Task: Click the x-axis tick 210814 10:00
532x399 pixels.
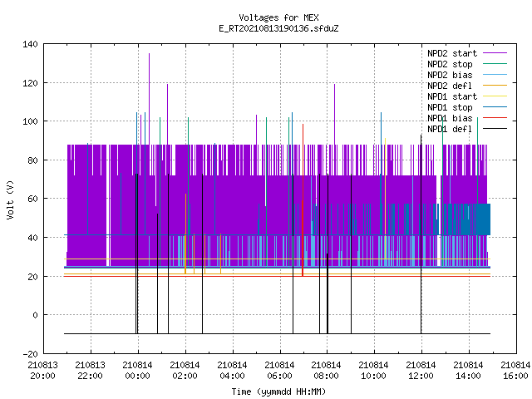Action: point(373,371)
